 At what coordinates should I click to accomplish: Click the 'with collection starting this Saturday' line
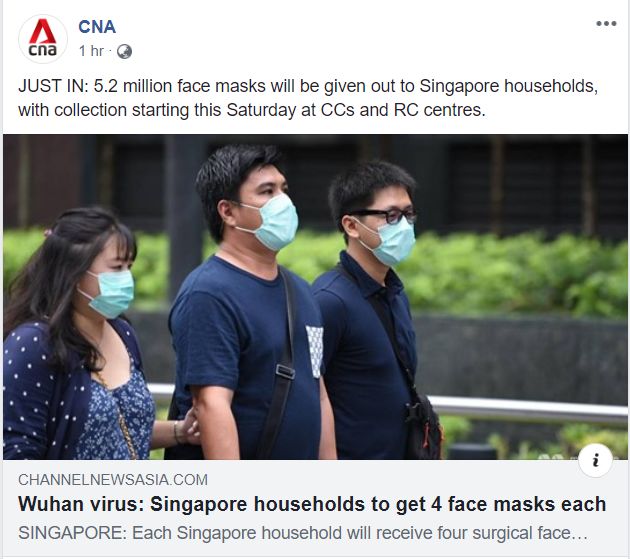click(x=252, y=110)
